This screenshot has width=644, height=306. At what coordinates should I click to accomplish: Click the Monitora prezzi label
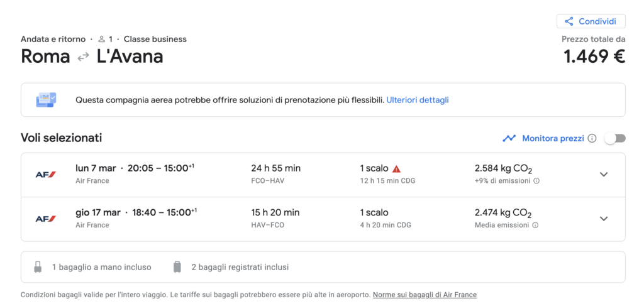553,138
